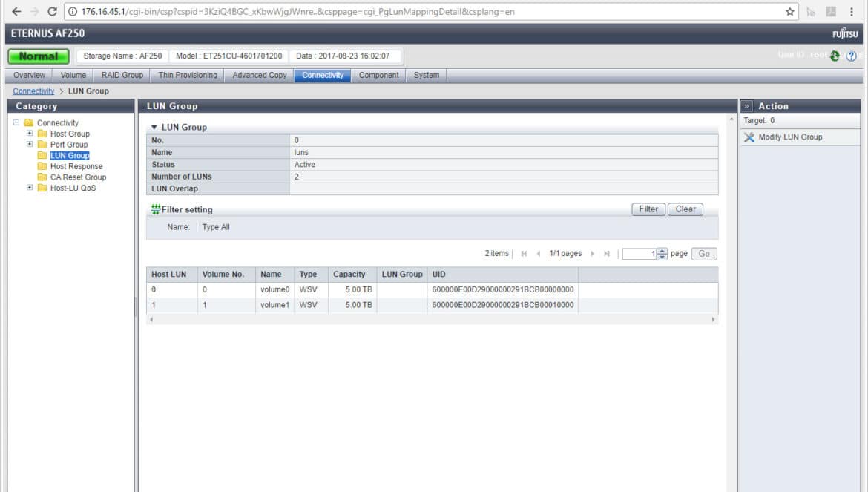Go to next page arrow
868x492 pixels.
pyautogui.click(x=592, y=254)
